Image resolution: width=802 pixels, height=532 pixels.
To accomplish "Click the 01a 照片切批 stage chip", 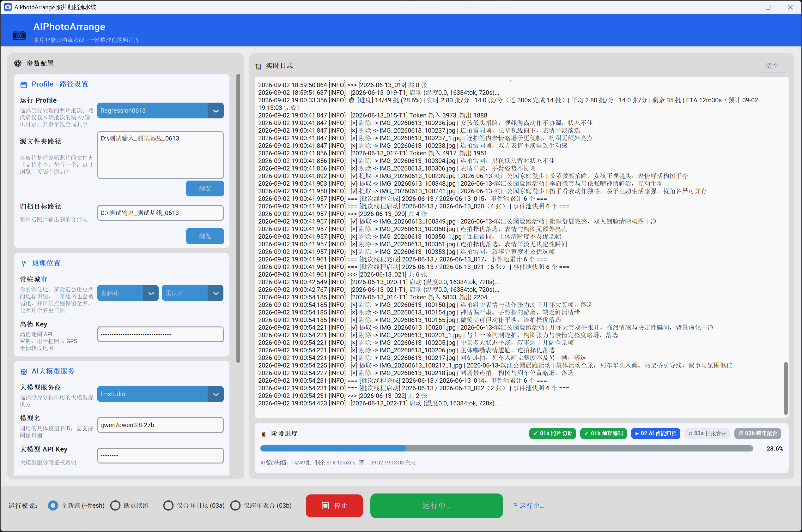I will click(x=552, y=433).
